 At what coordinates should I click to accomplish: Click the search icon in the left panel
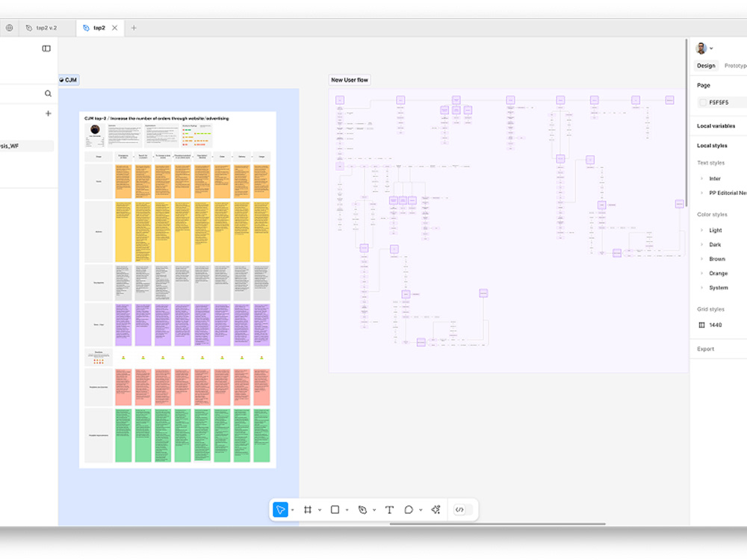[48, 93]
